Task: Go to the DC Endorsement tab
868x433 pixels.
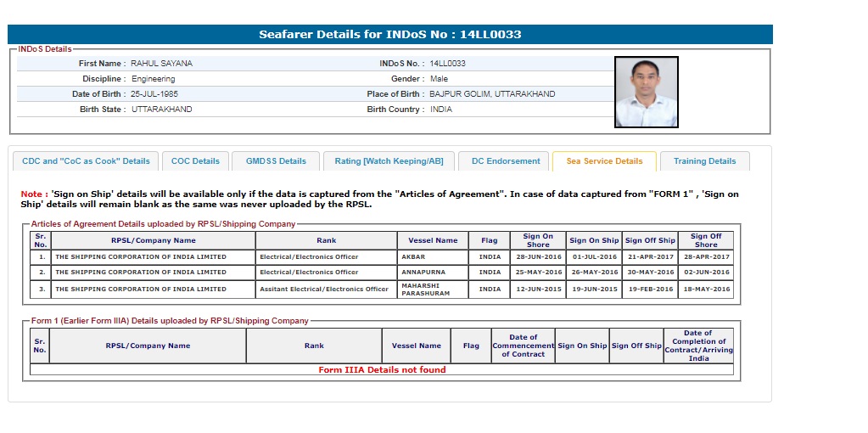Action: pyautogui.click(x=506, y=161)
